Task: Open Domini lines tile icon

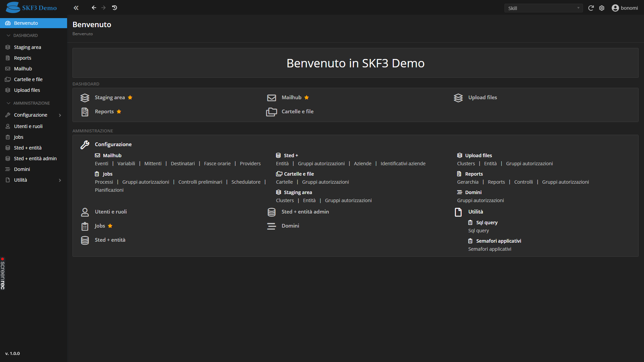Action: point(272,226)
